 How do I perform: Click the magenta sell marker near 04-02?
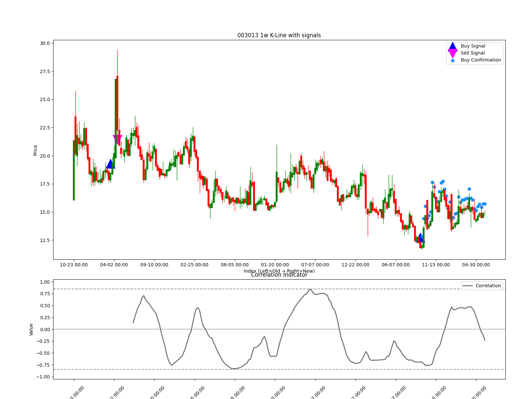pos(117,140)
